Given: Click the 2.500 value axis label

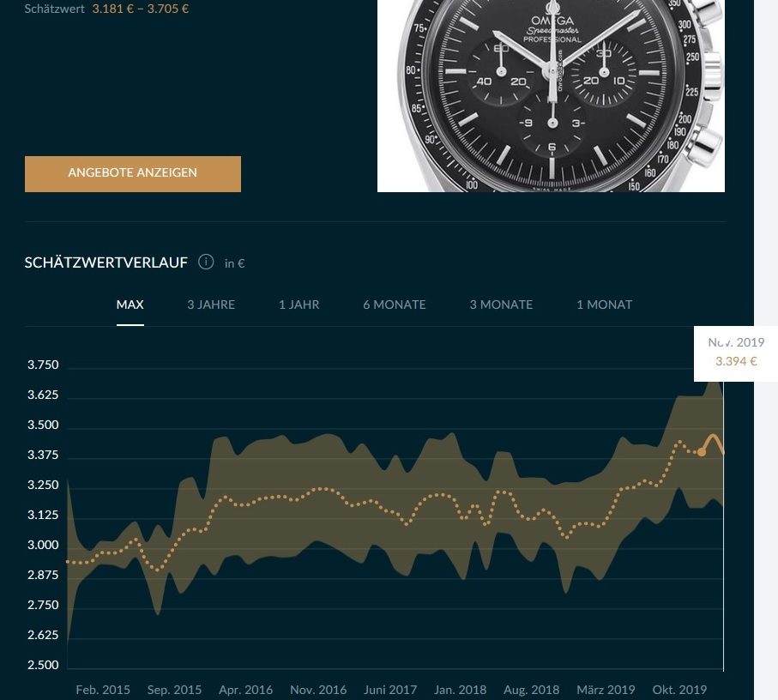Looking at the screenshot, I should point(43,666).
